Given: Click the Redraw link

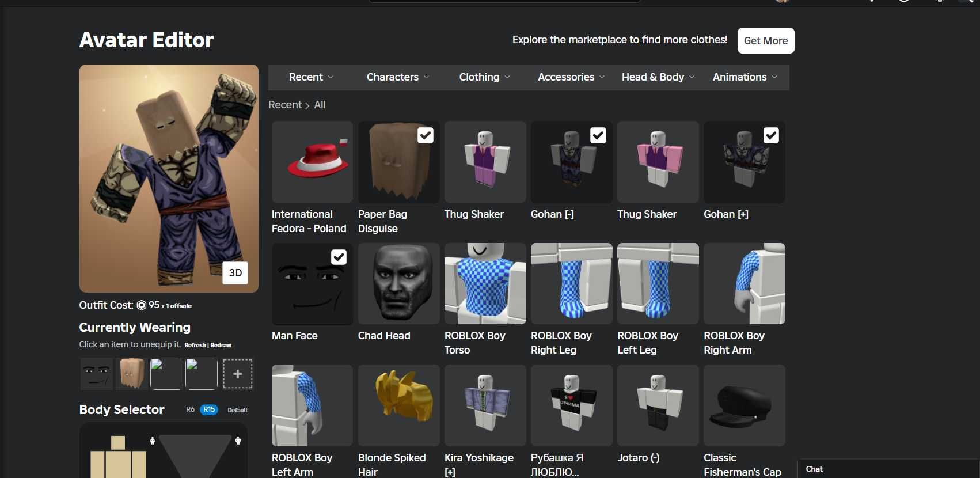Looking at the screenshot, I should pyautogui.click(x=221, y=345).
